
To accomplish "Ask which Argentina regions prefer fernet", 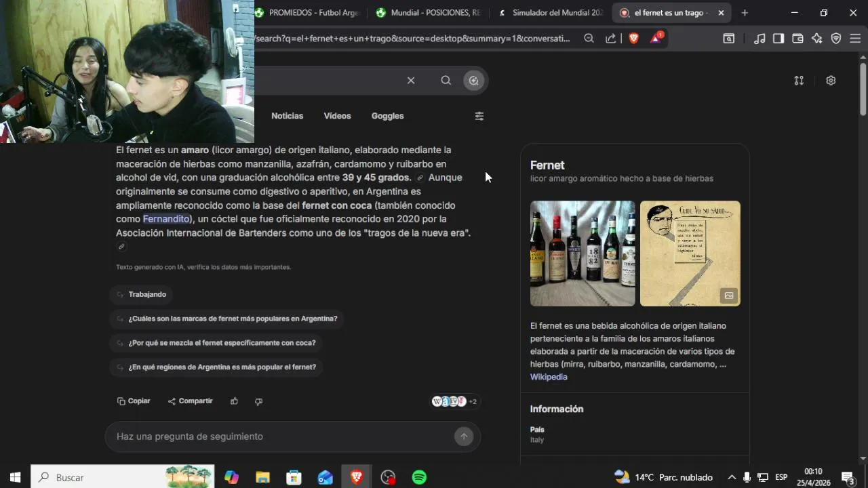I will 216,367.
